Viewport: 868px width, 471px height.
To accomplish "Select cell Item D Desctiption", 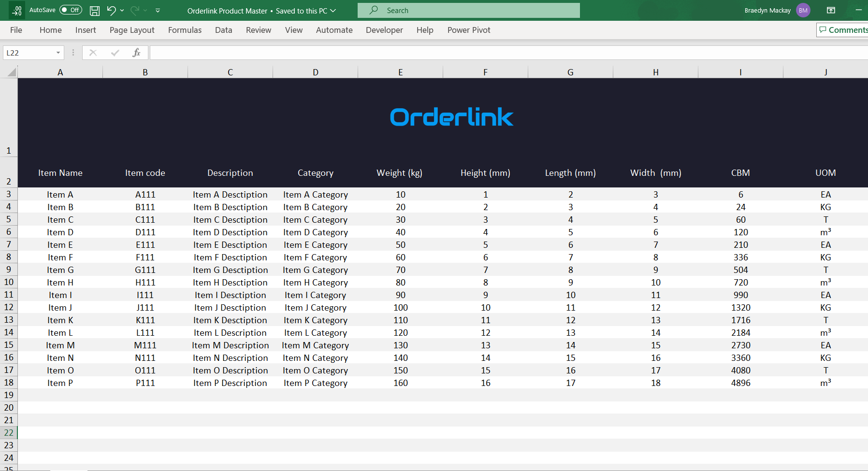I will tap(231, 232).
